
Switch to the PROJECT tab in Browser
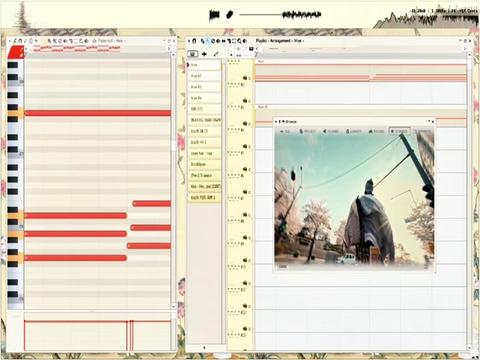[307, 131]
